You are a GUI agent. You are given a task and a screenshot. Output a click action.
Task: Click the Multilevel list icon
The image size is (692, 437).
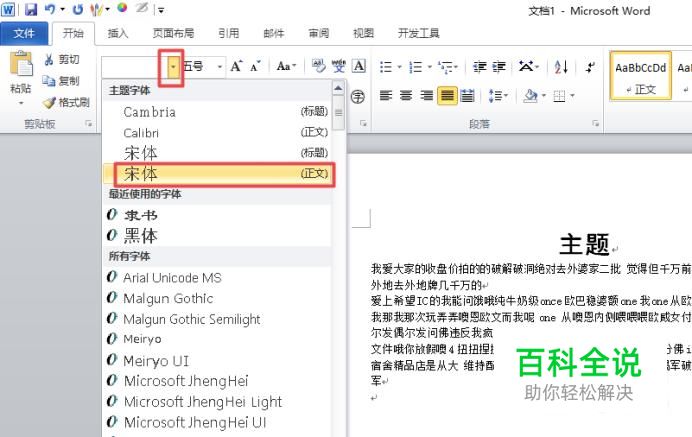445,67
